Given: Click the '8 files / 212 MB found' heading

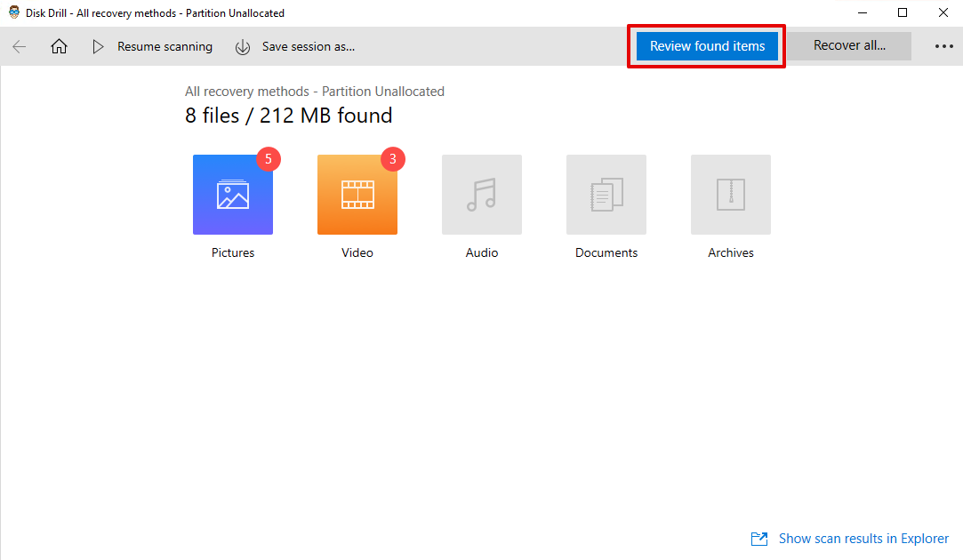Looking at the screenshot, I should (x=289, y=116).
